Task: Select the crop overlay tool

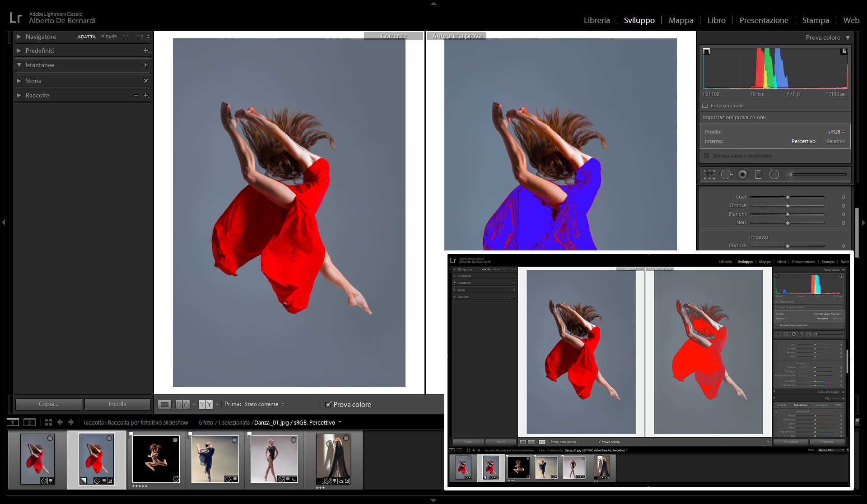Action: point(709,175)
